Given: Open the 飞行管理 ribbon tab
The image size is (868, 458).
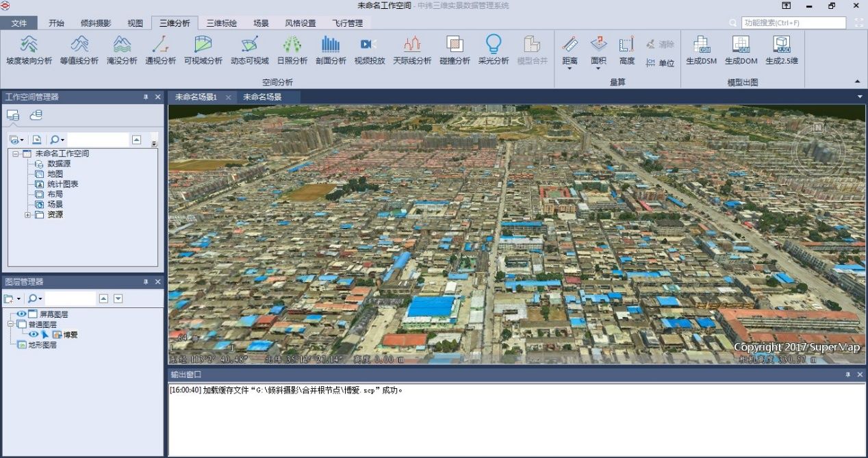Looking at the screenshot, I should coord(348,23).
